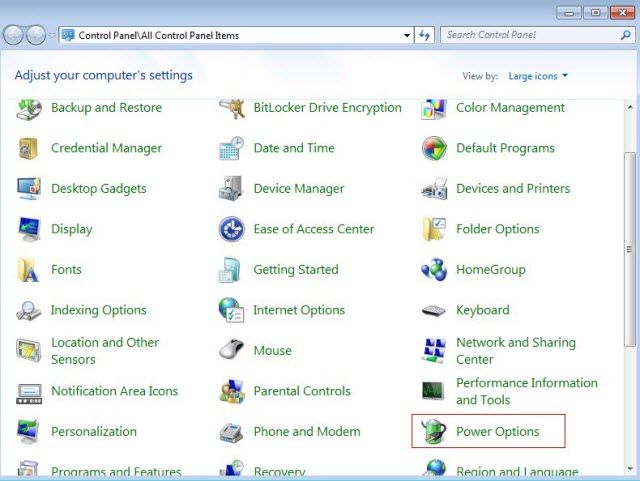Click the scrollbar down arrow
640x481 pixels.
tap(630, 469)
